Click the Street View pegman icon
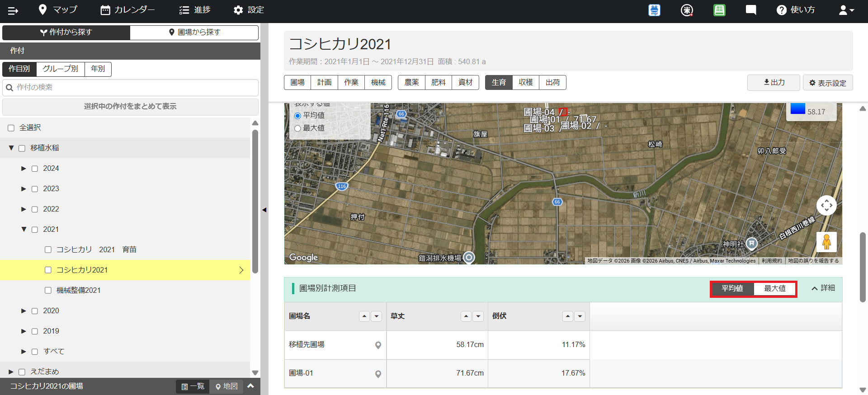Image resolution: width=868 pixels, height=395 pixels. pos(826,242)
